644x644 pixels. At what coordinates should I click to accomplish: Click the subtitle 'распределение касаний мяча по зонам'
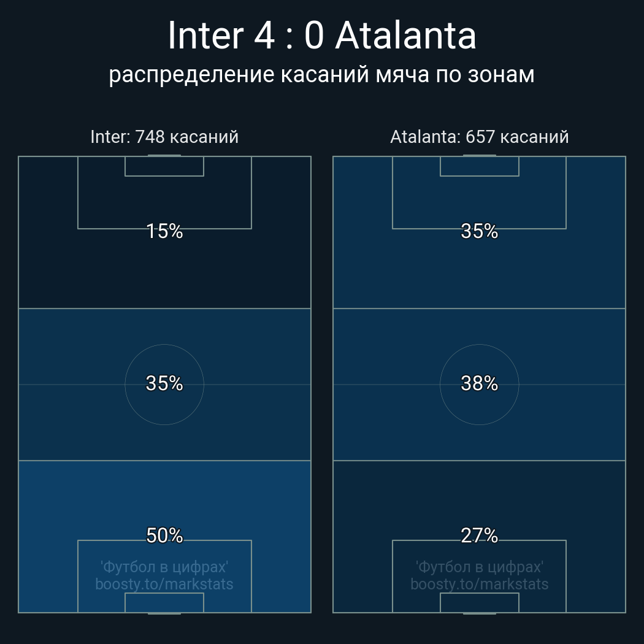pyautogui.click(x=321, y=75)
